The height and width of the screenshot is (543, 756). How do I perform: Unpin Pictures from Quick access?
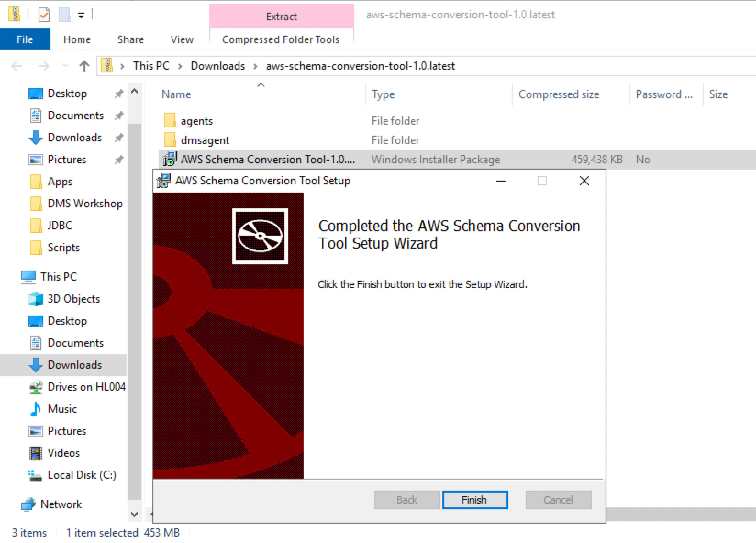[119, 159]
